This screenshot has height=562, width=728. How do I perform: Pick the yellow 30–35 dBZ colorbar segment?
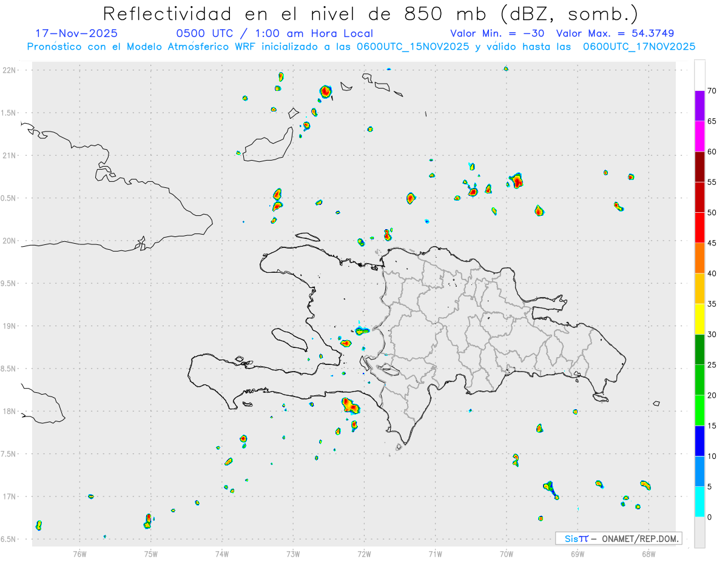(699, 319)
